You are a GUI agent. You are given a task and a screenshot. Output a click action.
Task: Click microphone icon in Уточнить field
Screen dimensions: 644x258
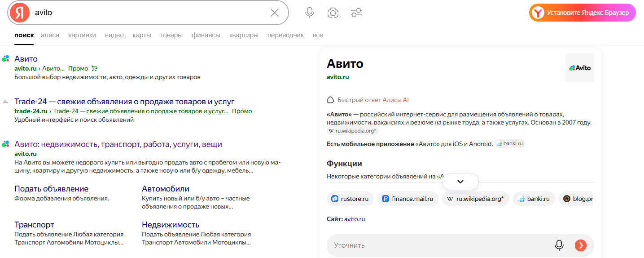pyautogui.click(x=559, y=245)
